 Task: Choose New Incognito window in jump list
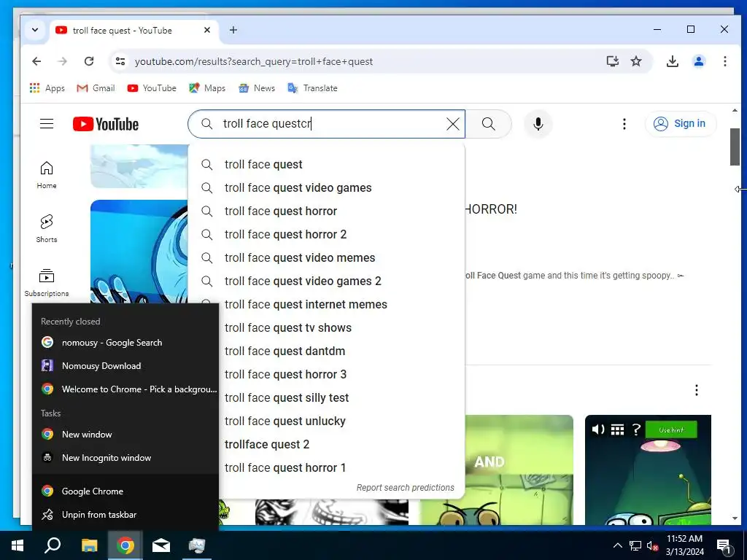[125, 458]
